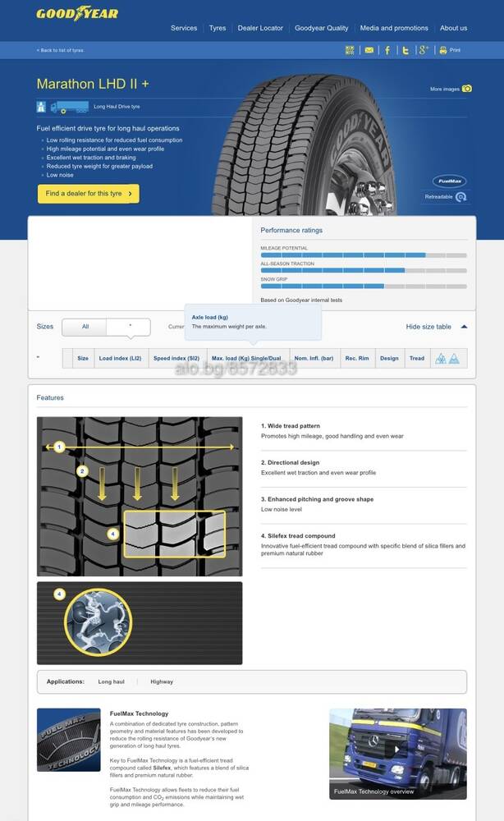Click 'Long Haul Drive tyre' label
This screenshot has width=504, height=821.
(x=117, y=107)
